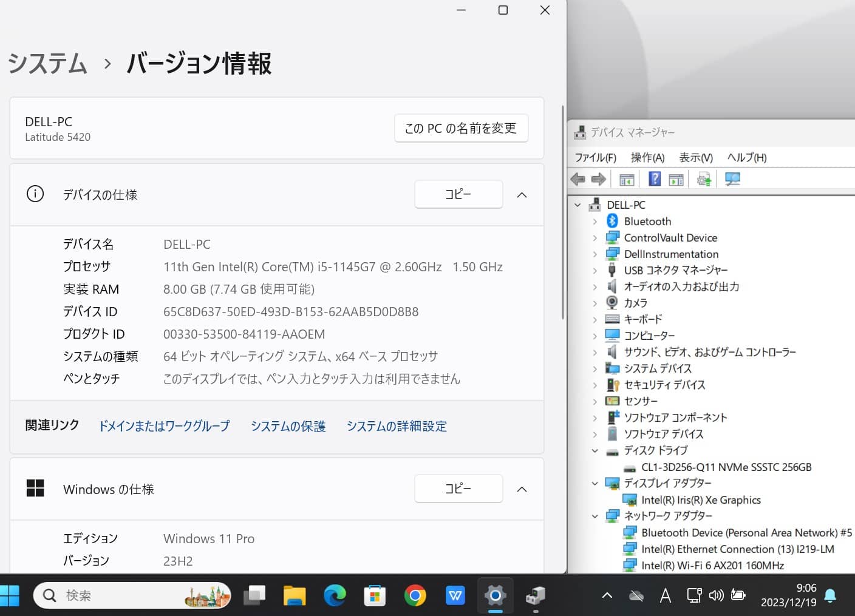Click the Windows Start button

(x=10, y=596)
